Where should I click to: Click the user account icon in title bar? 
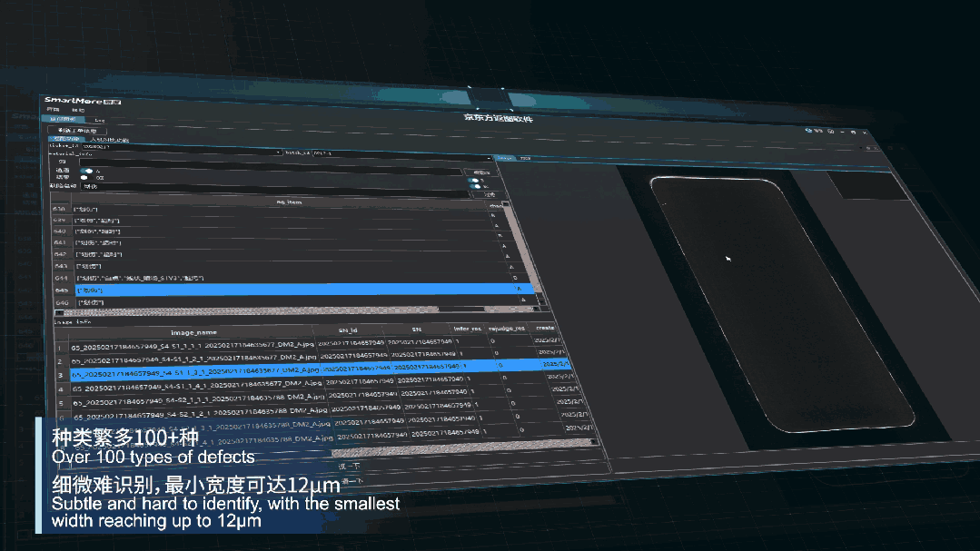tap(807, 131)
